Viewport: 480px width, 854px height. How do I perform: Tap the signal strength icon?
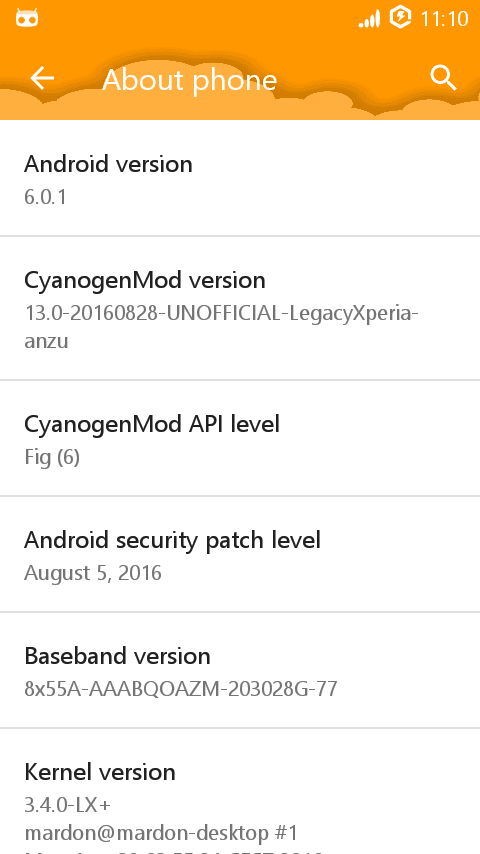[369, 20]
